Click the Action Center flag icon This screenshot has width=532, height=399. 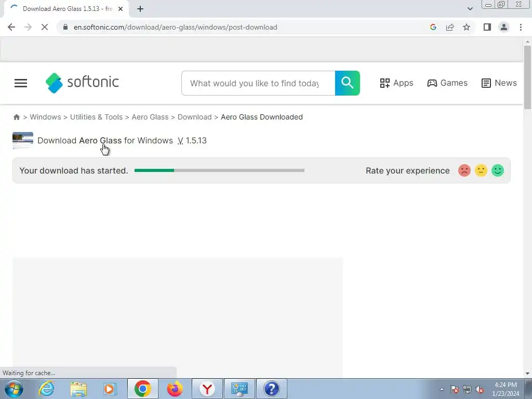pos(455,389)
